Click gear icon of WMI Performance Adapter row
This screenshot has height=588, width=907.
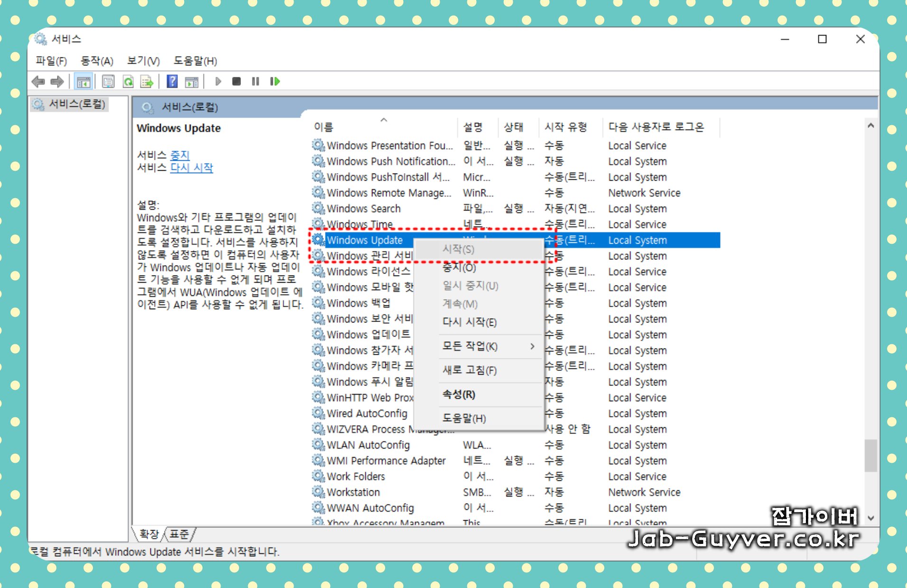(x=318, y=460)
